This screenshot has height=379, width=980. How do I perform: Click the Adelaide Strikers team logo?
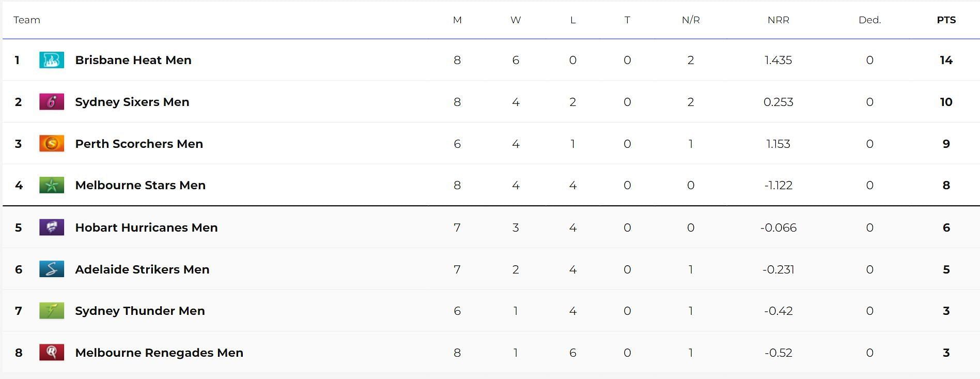[52, 269]
